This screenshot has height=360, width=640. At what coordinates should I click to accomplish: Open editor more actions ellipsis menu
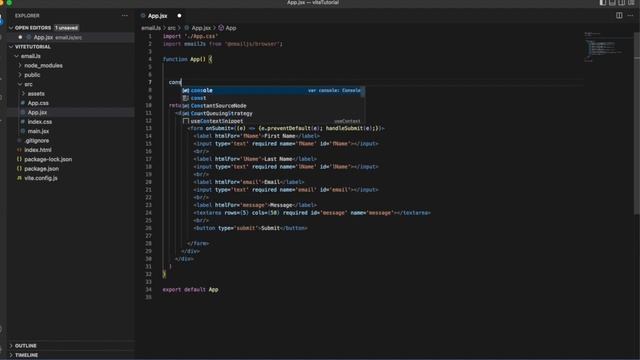(x=630, y=16)
